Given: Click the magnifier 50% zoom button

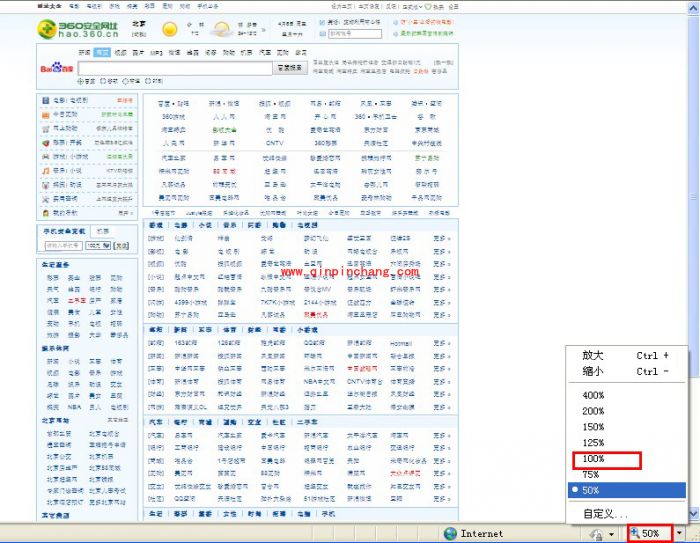Looking at the screenshot, I should [645, 534].
